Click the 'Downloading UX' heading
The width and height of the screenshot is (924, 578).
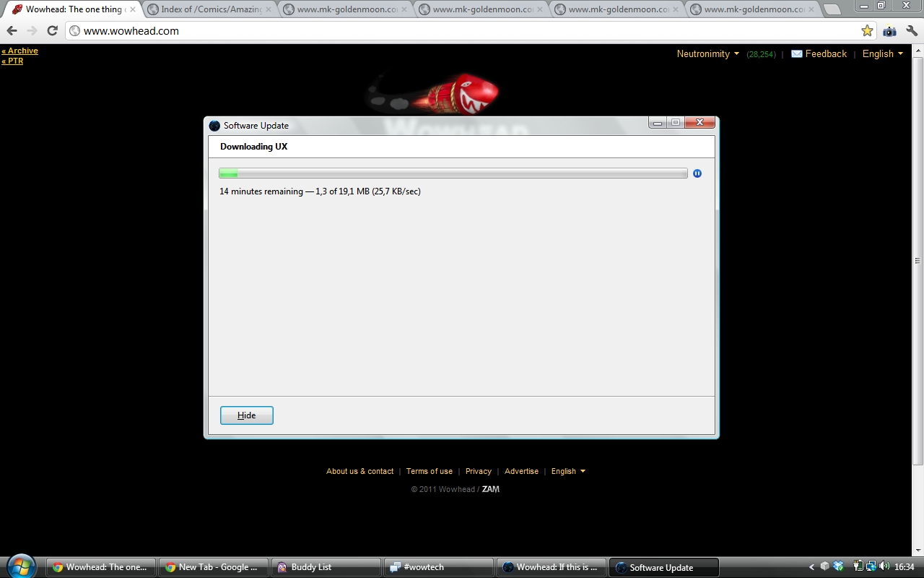[x=254, y=147]
